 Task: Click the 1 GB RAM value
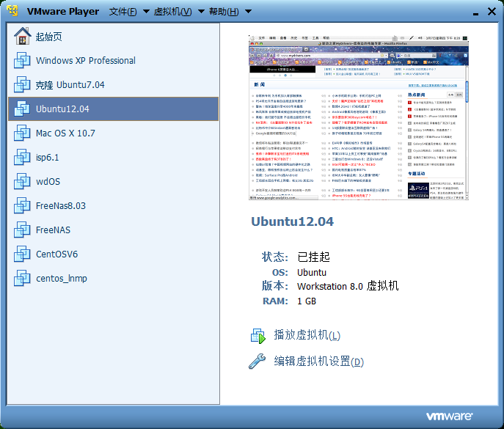(307, 301)
